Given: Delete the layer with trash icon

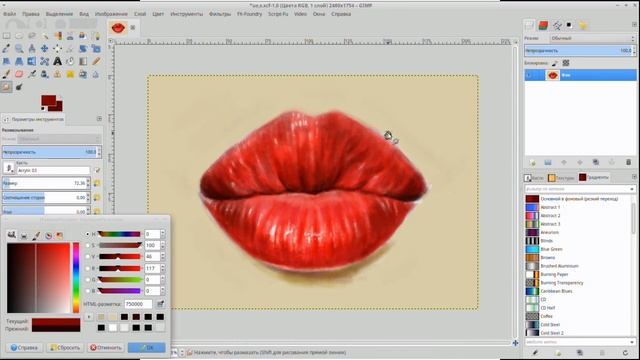Looking at the screenshot, I should pos(628,162).
